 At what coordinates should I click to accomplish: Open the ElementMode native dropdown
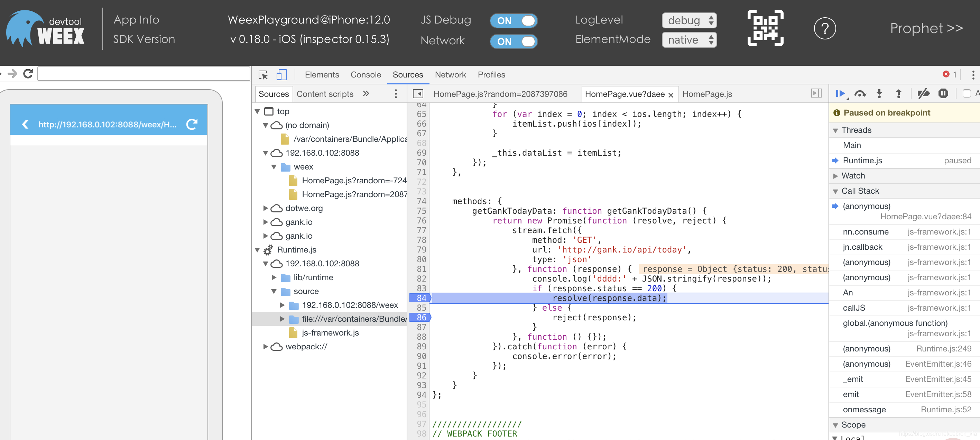point(689,40)
